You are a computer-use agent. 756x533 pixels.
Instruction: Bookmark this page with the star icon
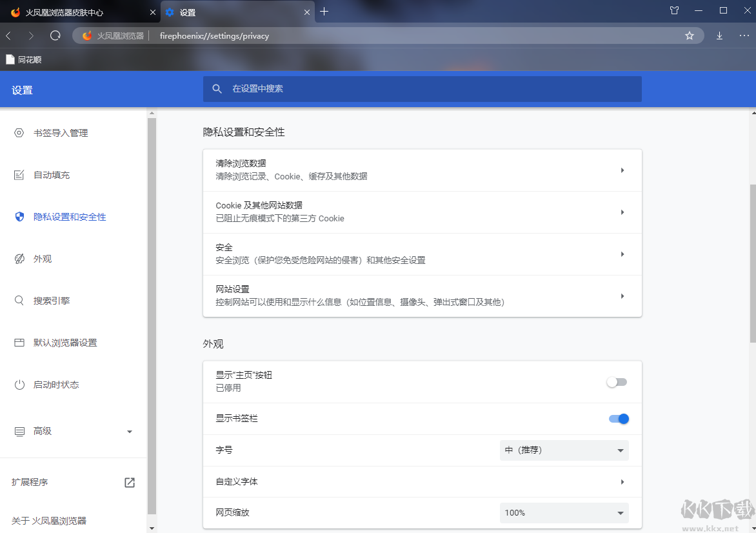coord(690,35)
